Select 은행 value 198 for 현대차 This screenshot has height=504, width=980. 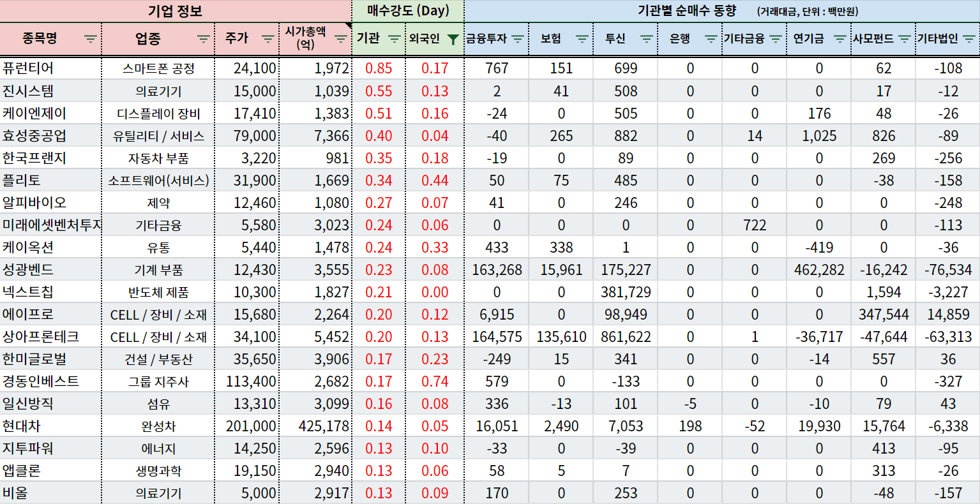(690, 426)
